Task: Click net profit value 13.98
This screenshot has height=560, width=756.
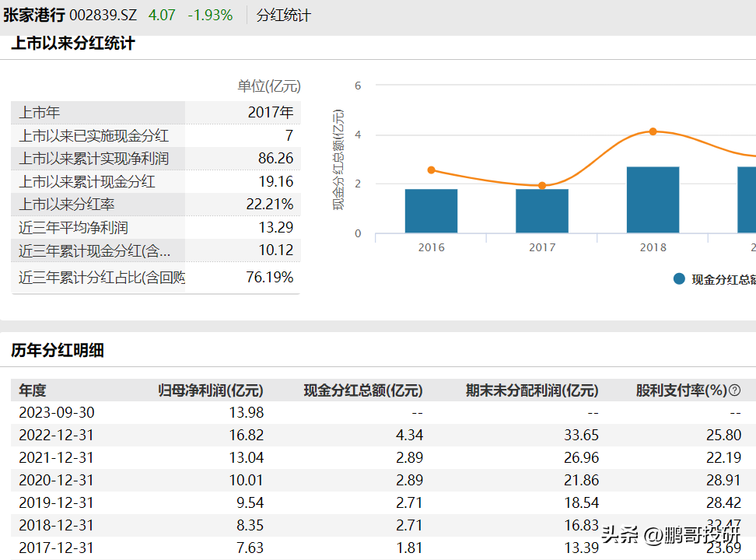Action: 247,412
